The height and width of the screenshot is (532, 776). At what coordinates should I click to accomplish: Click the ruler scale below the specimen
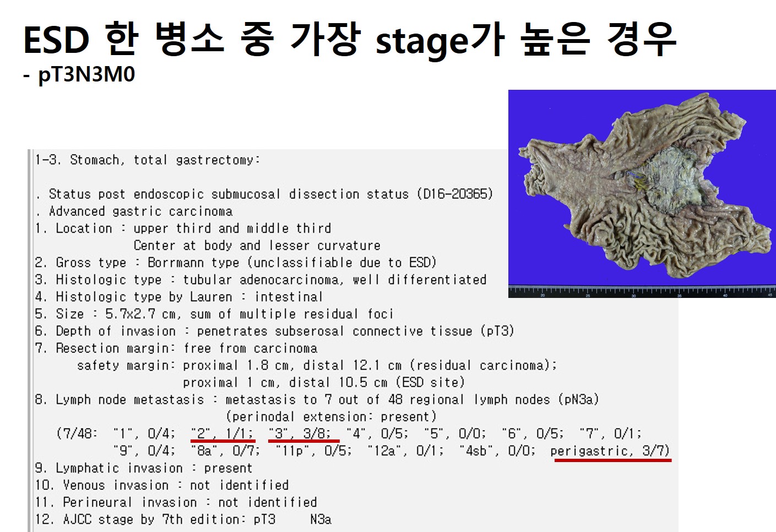click(642, 291)
